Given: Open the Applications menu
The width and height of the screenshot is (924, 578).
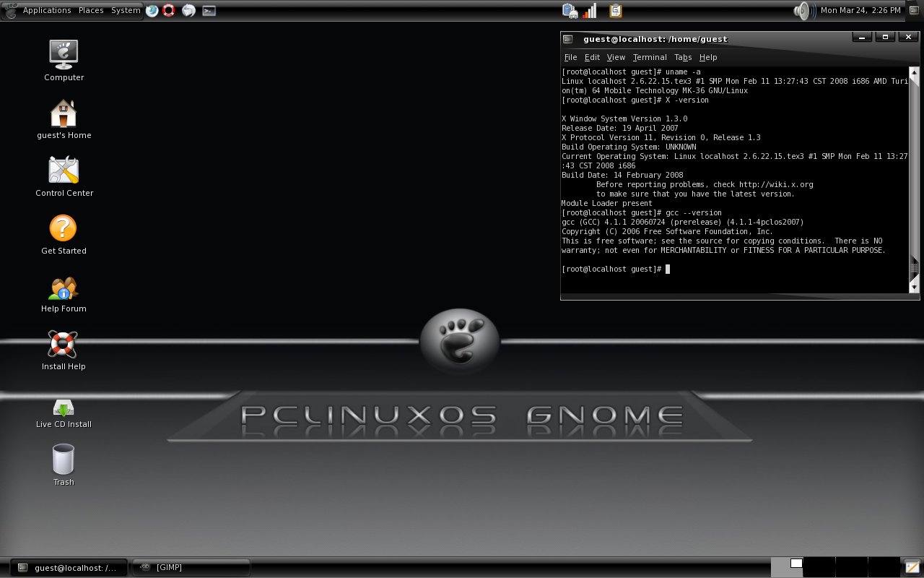Looking at the screenshot, I should (x=47, y=10).
